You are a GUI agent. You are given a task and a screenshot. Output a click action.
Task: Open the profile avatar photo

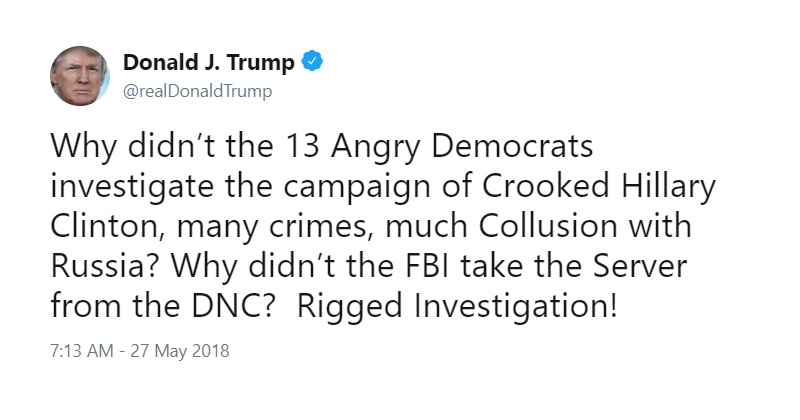tap(80, 76)
